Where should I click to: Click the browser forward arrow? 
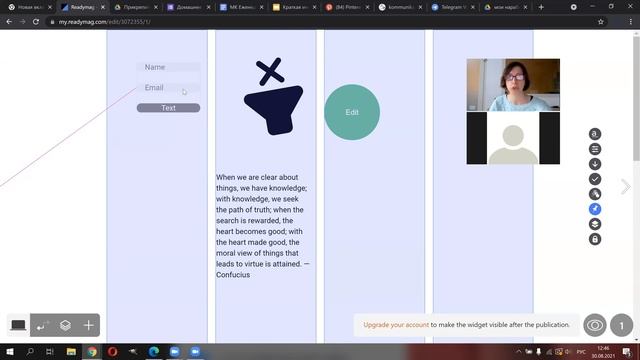coord(22,22)
